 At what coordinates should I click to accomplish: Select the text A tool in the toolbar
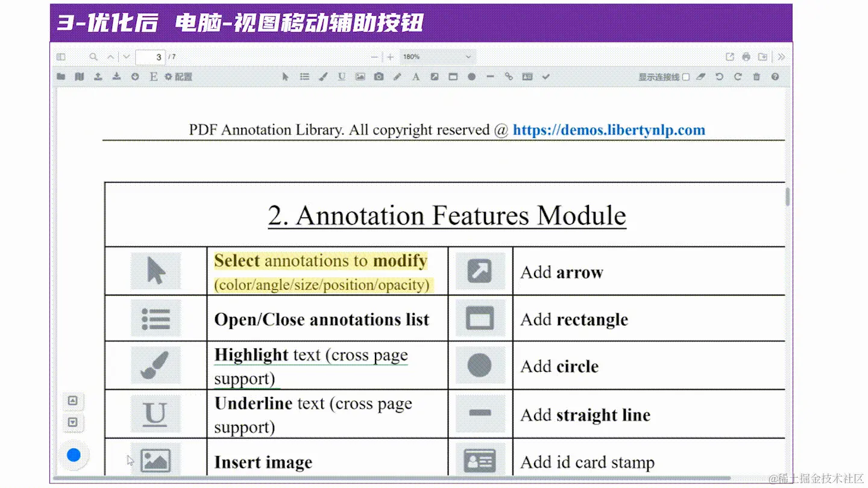pyautogui.click(x=415, y=77)
